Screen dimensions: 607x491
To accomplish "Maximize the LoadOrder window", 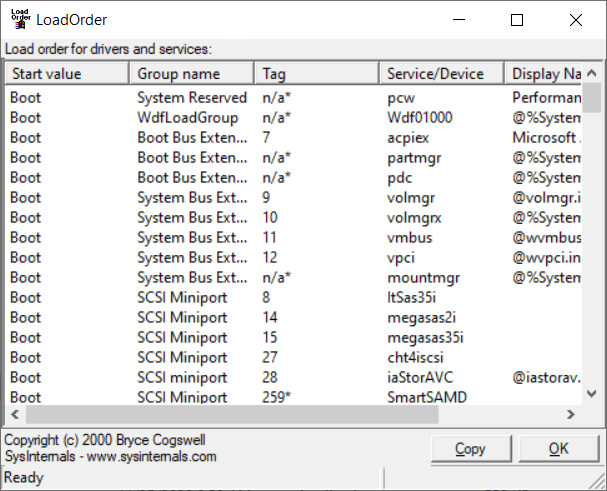I will [517, 20].
